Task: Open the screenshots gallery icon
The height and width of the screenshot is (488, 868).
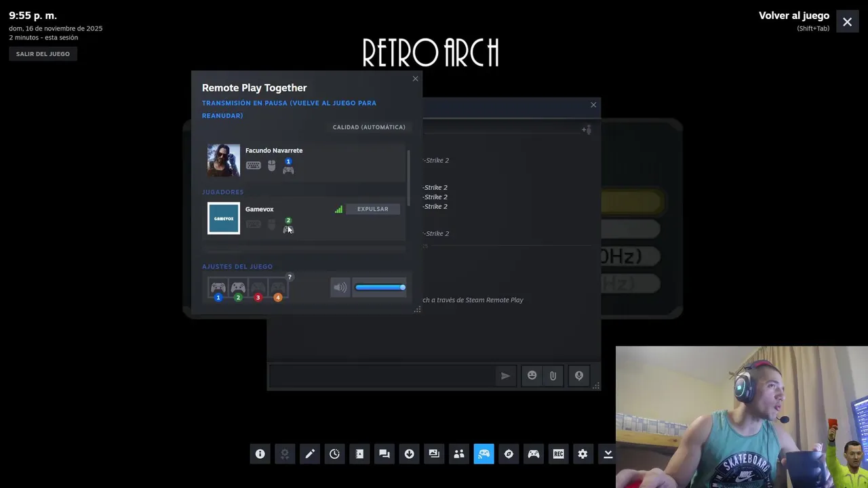Action: pyautogui.click(x=434, y=454)
